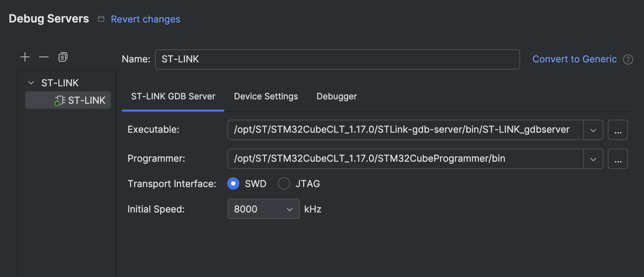
Task: Add a new debug server
Action: [25, 57]
